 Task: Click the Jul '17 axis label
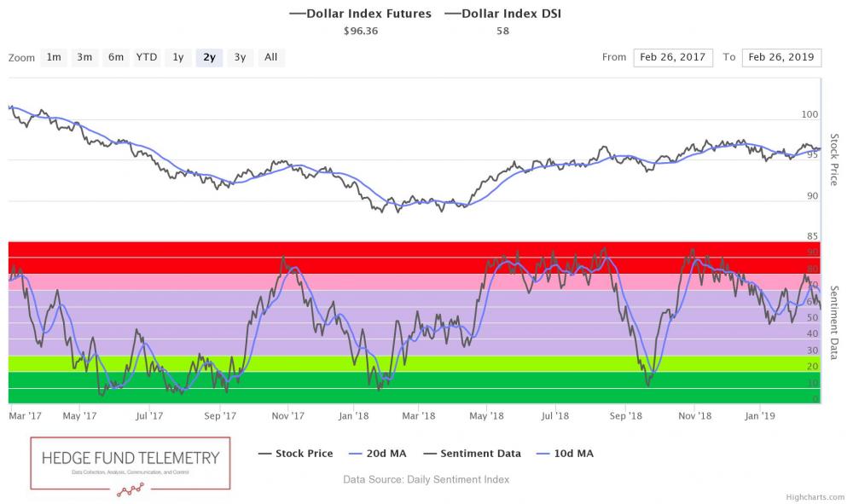[149, 416]
